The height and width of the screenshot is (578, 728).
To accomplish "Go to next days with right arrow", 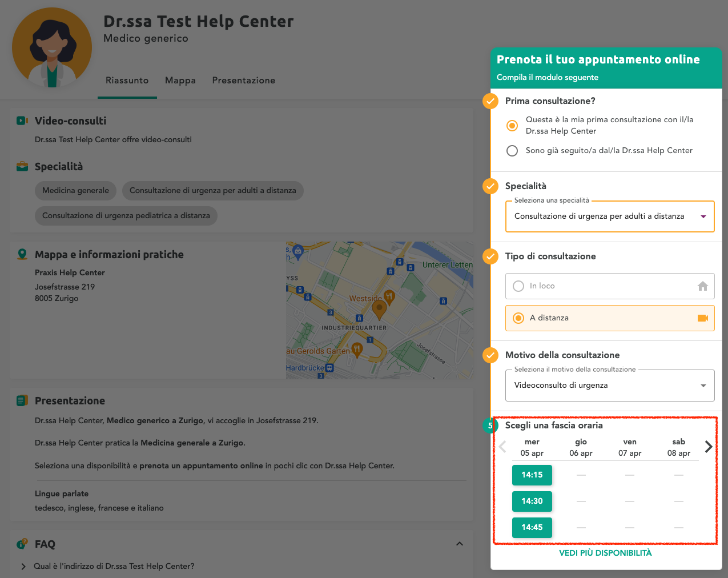I will (708, 447).
